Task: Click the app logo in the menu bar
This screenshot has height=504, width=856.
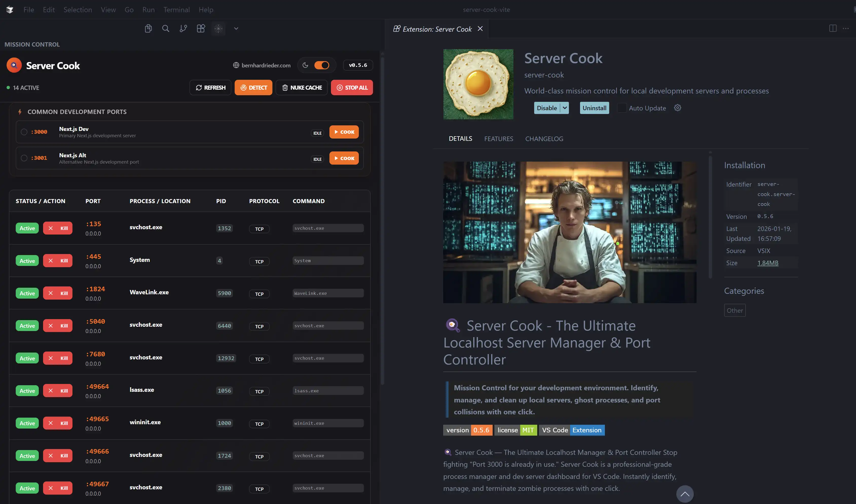Action: [10, 10]
